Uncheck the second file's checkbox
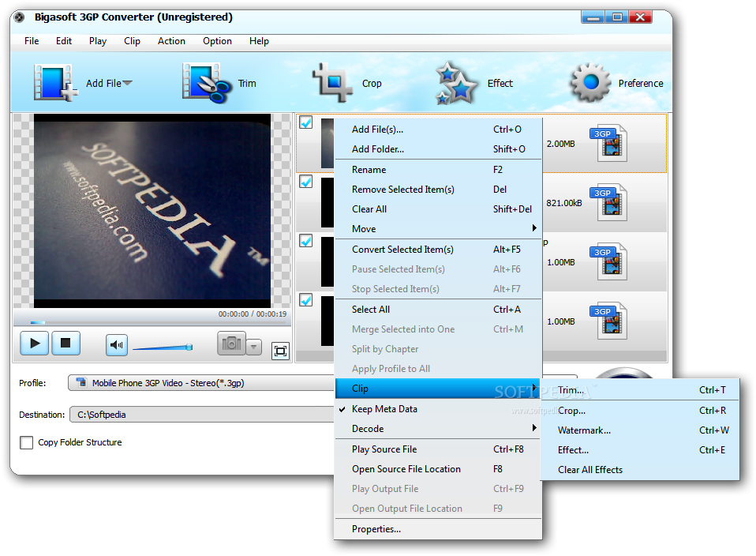The width and height of the screenshot is (756, 556). click(305, 182)
